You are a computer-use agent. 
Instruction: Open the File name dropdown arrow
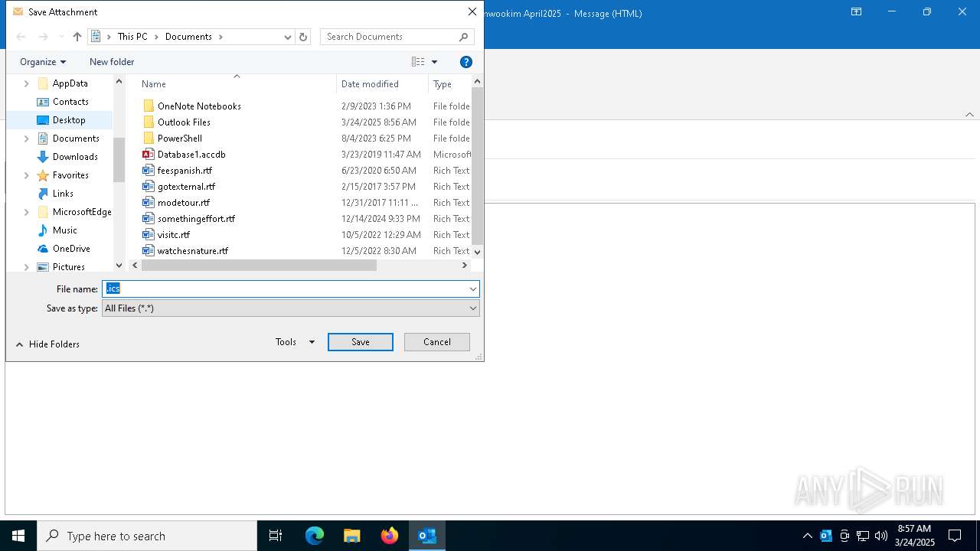coord(472,289)
